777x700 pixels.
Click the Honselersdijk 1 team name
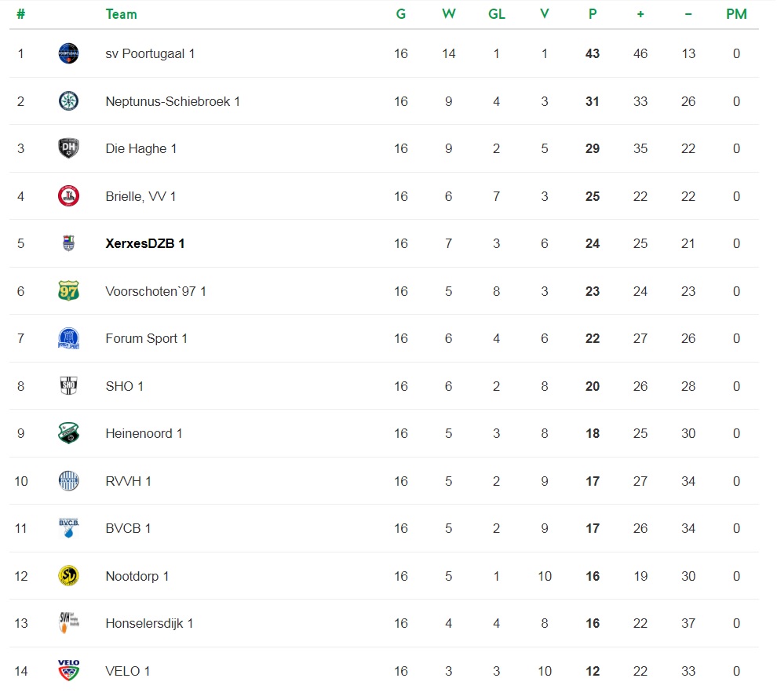(x=149, y=624)
